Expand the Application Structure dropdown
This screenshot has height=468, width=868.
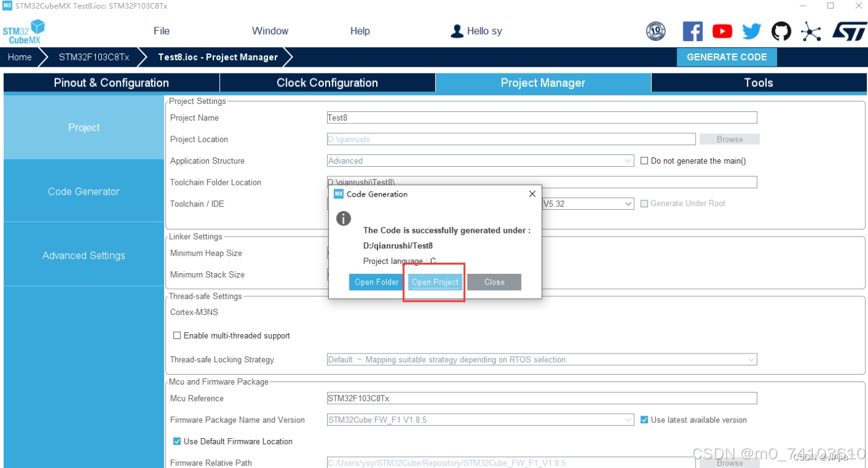tap(629, 161)
